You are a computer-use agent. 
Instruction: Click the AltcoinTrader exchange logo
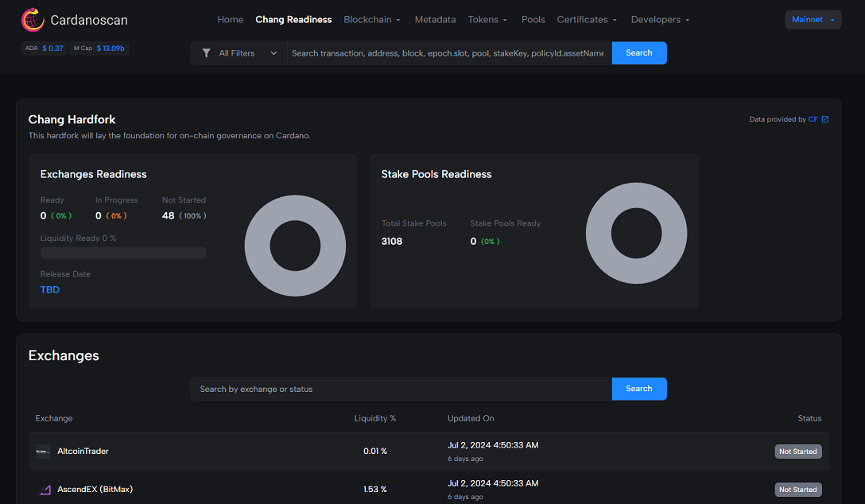[x=43, y=452]
